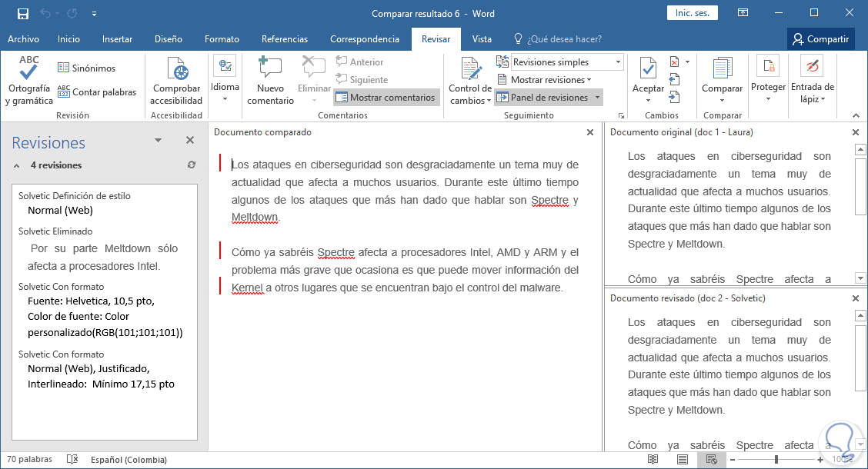Screen dimensions: 868x469
Task: Open the Idioma menu
Action: click(x=225, y=79)
